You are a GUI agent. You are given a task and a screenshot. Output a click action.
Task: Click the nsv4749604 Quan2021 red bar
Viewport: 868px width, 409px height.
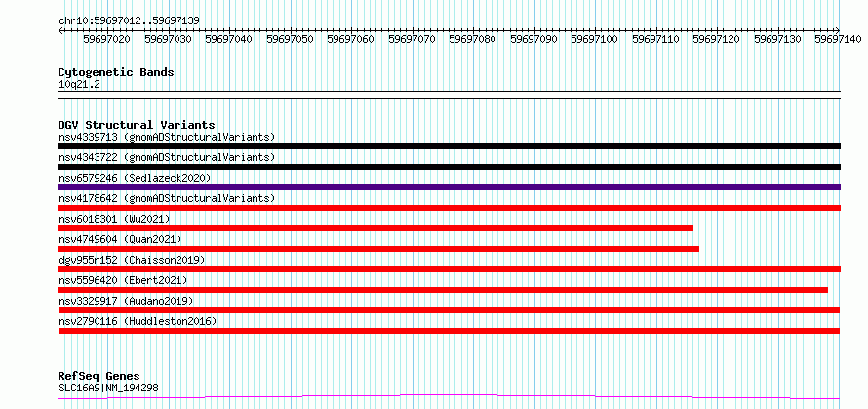(x=378, y=249)
